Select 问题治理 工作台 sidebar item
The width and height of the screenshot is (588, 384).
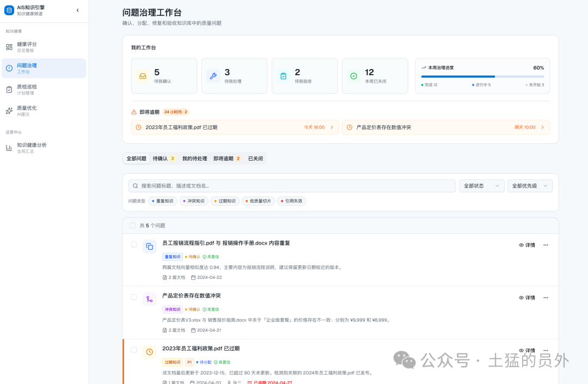pos(44,68)
